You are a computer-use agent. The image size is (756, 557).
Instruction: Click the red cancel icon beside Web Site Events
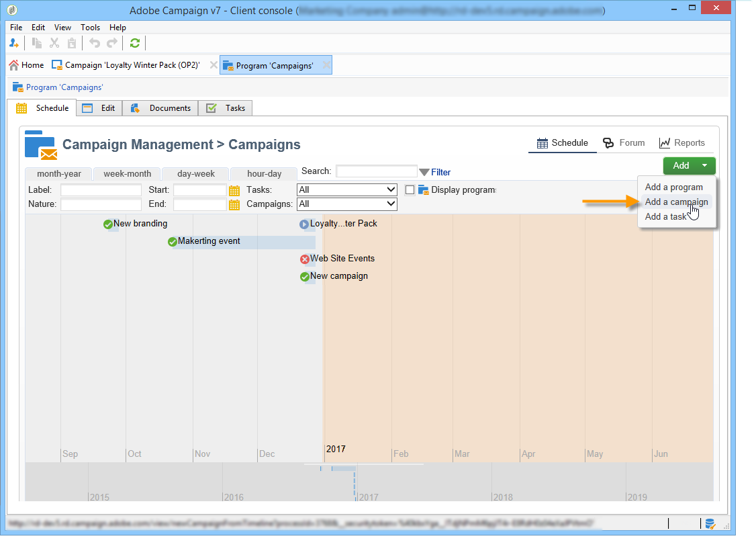click(305, 259)
